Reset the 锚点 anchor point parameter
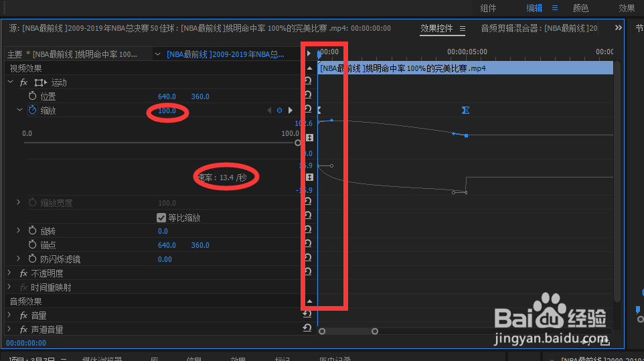 pyautogui.click(x=308, y=244)
